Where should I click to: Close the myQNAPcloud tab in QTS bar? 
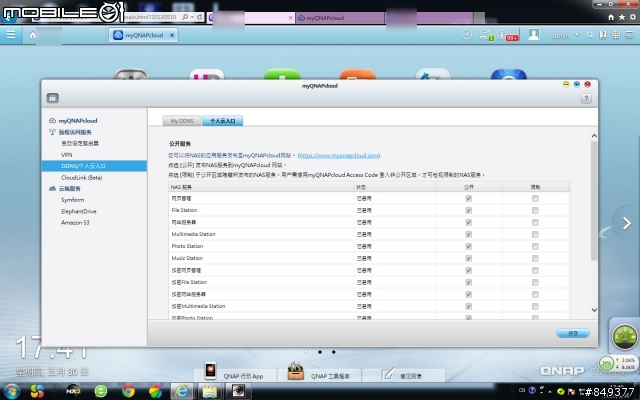(x=172, y=35)
